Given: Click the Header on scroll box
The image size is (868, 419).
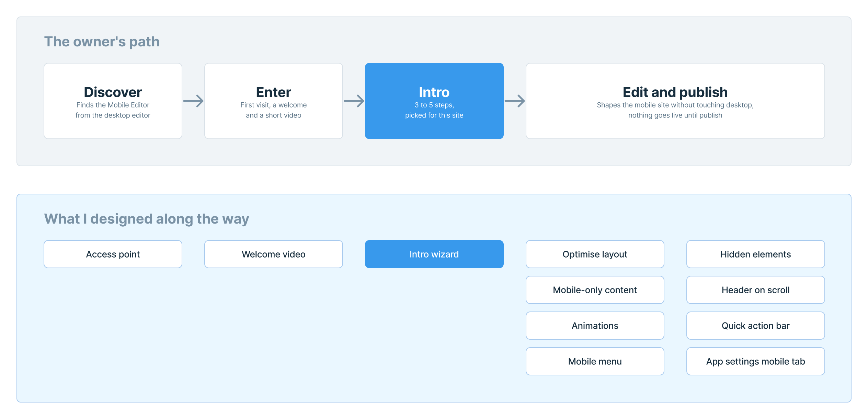Looking at the screenshot, I should 756,290.
